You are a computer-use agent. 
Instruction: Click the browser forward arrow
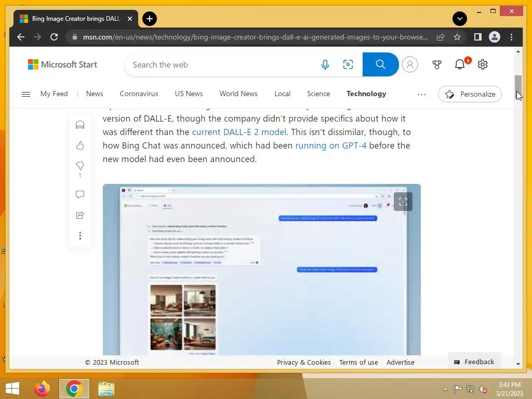tap(37, 37)
